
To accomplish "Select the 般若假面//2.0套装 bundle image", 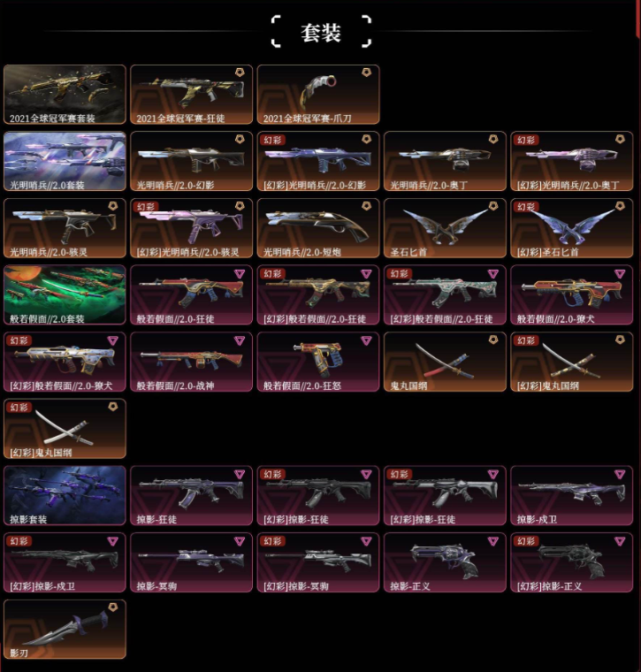I will coord(65,294).
